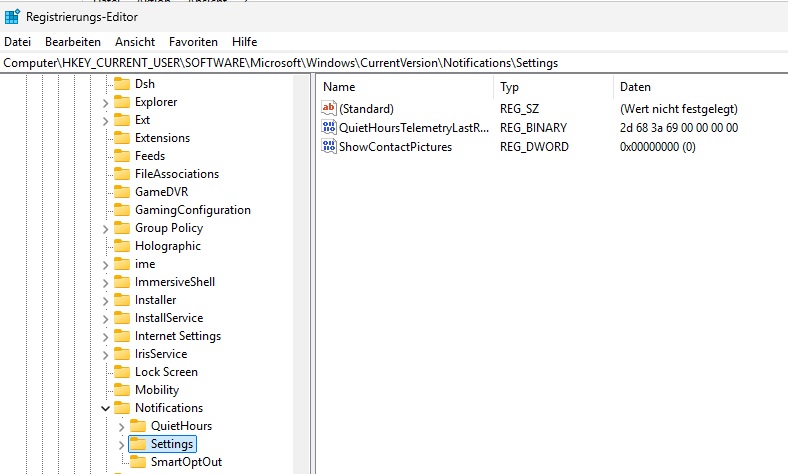The width and height of the screenshot is (788, 474).
Task: Click the DWORD icon of ShowContactPictures value
Action: point(329,146)
